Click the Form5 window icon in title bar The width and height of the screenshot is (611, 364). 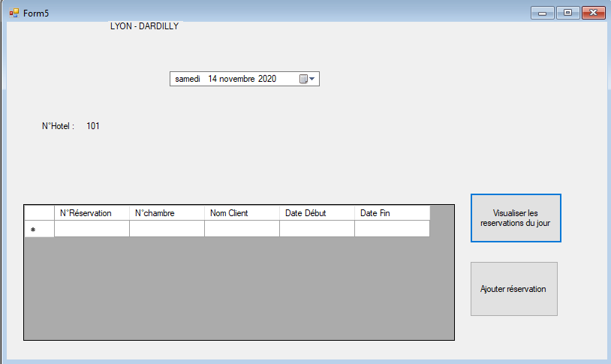click(14, 13)
